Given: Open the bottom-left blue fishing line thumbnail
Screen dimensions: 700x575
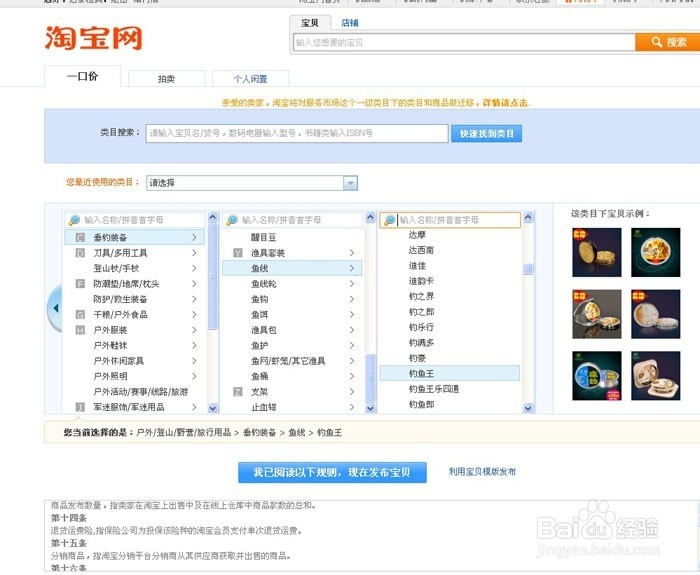Looking at the screenshot, I should coord(597,375).
